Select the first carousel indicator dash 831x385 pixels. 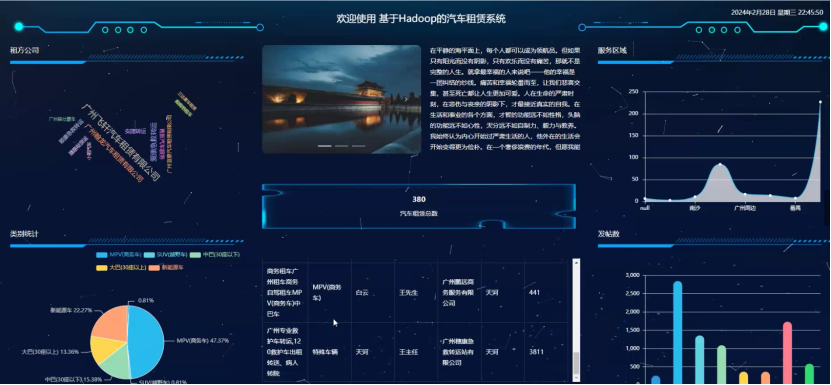point(324,146)
